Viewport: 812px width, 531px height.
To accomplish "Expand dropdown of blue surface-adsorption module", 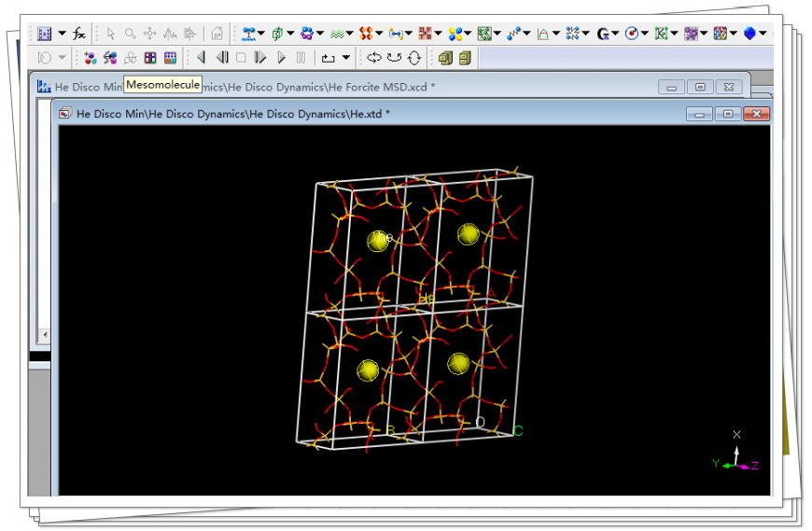I will click(261, 33).
